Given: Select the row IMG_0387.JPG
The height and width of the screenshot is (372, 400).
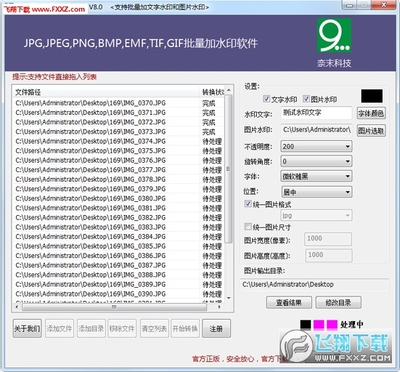Looking at the screenshot, I should [x=119, y=265].
